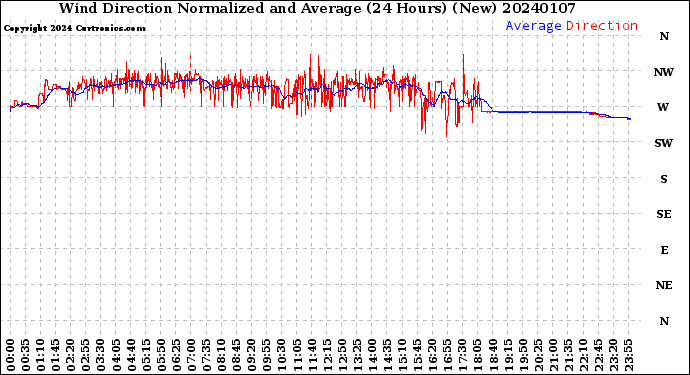Click the 12:50 time axis label

tap(342, 355)
